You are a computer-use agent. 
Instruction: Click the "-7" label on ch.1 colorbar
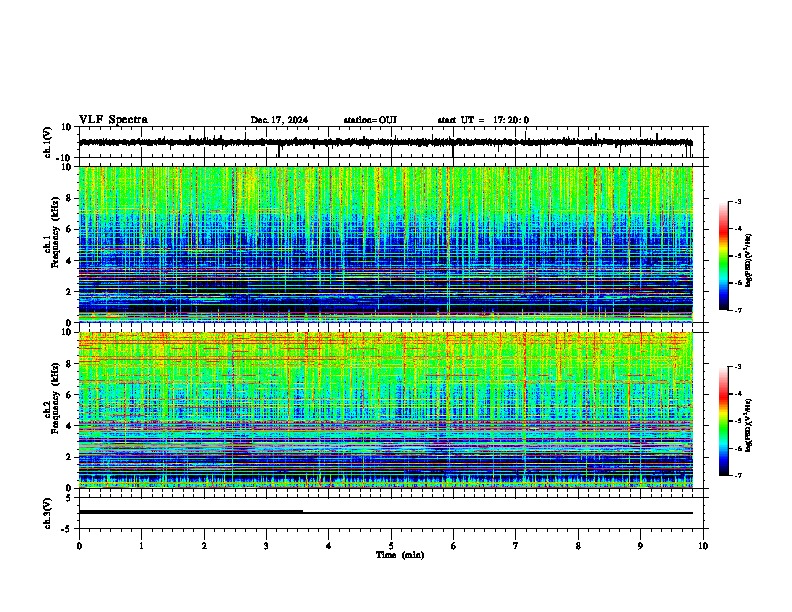(x=737, y=310)
